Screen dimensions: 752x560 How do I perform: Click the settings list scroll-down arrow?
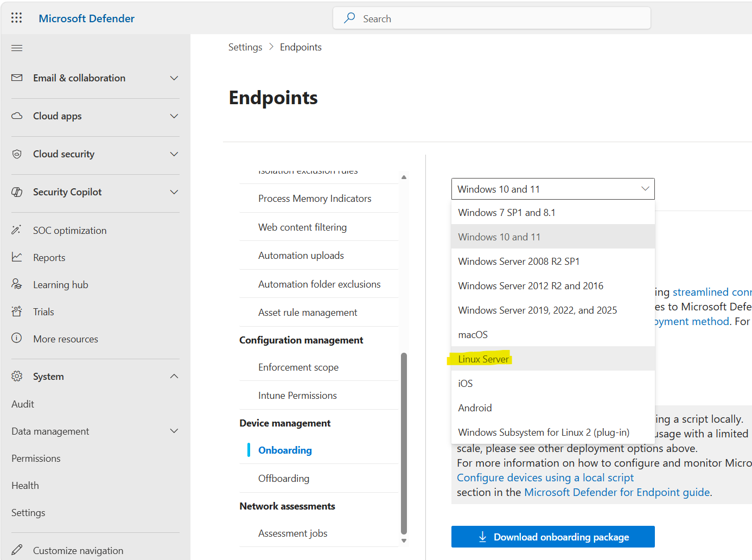[404, 540]
